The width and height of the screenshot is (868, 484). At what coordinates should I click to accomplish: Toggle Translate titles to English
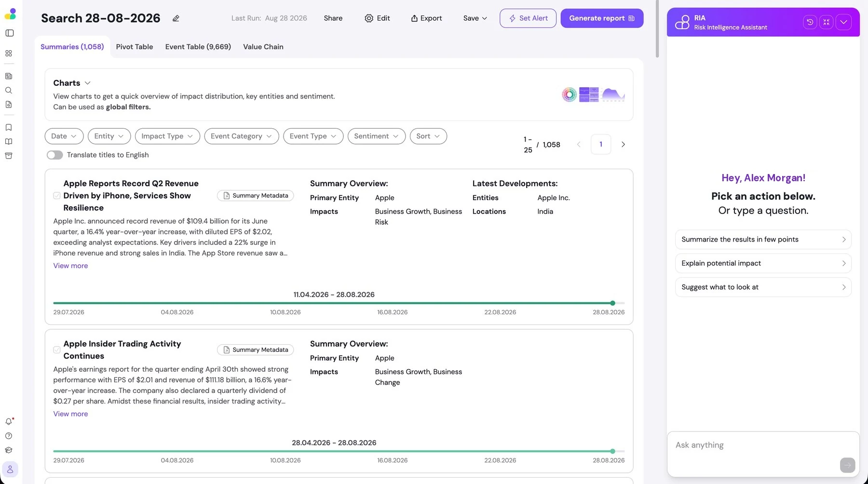(x=55, y=155)
